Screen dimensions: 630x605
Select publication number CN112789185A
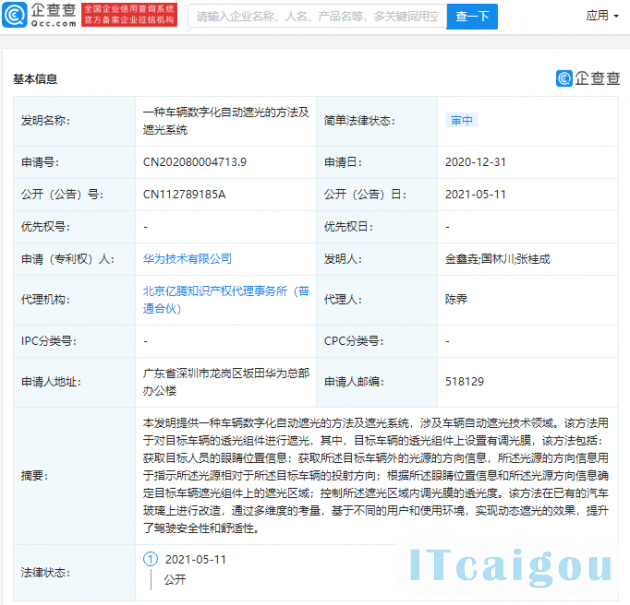pos(184,194)
